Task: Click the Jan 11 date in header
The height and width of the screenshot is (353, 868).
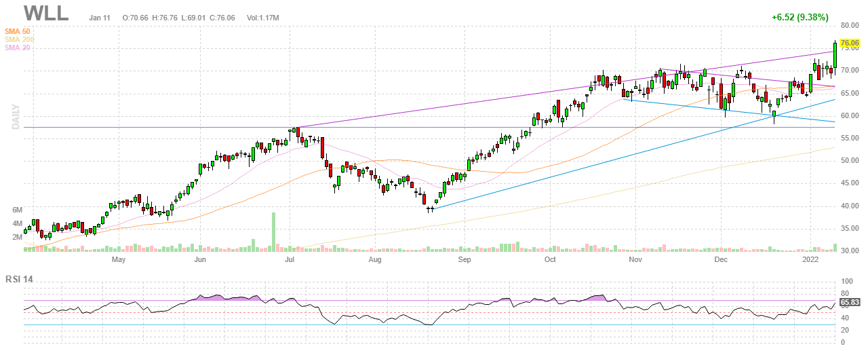Action: click(x=100, y=16)
